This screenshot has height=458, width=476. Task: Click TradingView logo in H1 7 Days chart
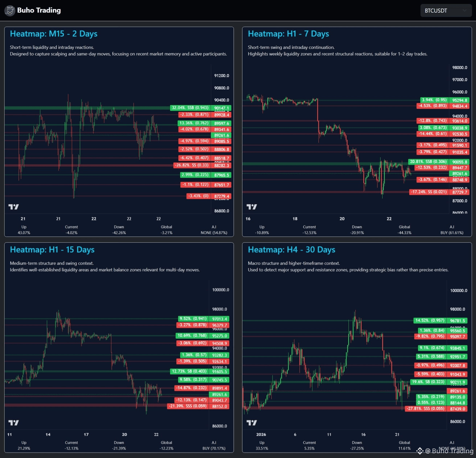(251, 207)
